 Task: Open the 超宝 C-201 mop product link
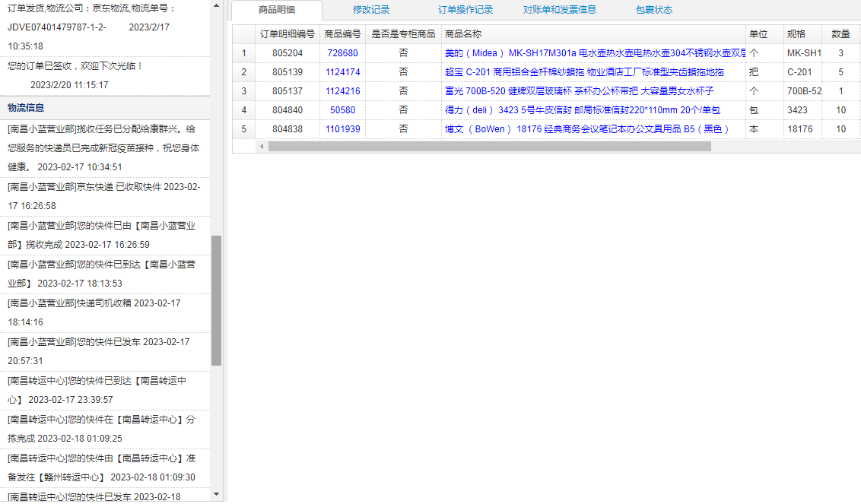pyautogui.click(x=584, y=72)
